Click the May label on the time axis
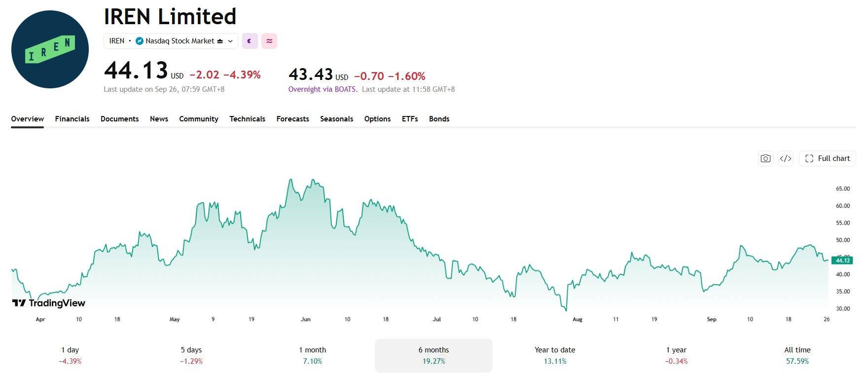Screen dimensions: 868x385 coord(175,319)
